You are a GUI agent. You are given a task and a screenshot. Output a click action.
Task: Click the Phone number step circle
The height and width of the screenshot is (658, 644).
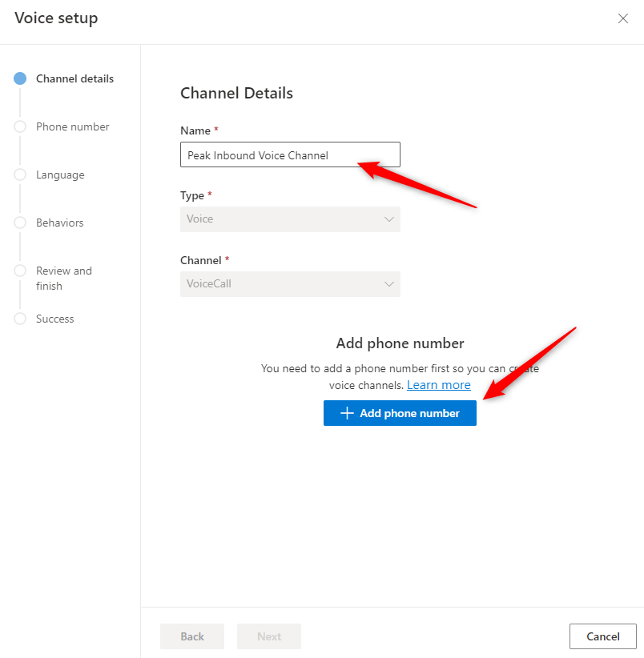tap(20, 126)
